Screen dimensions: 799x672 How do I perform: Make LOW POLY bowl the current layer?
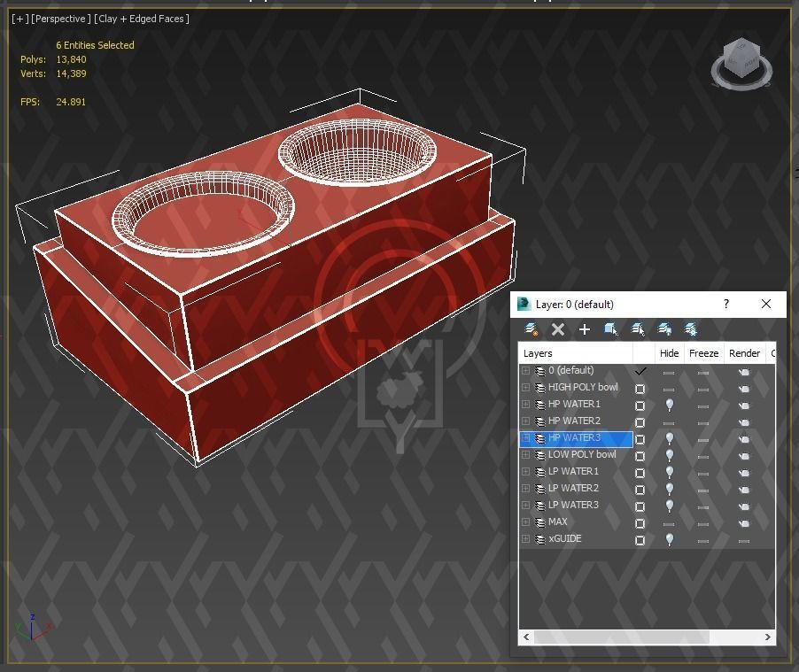640,457
